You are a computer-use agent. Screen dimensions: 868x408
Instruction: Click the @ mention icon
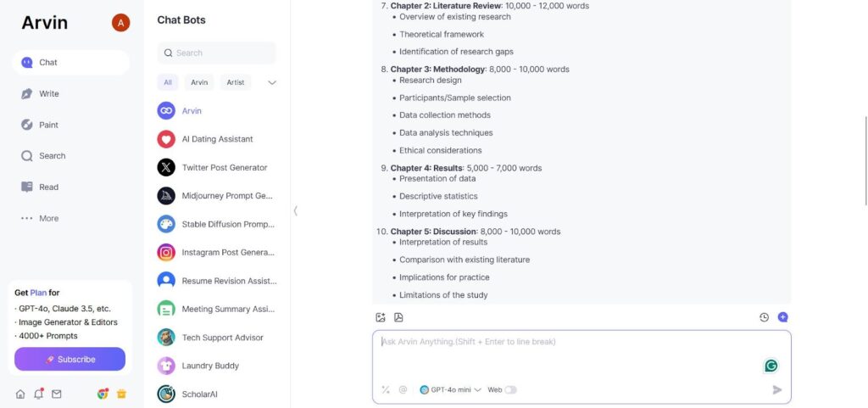pyautogui.click(x=403, y=389)
